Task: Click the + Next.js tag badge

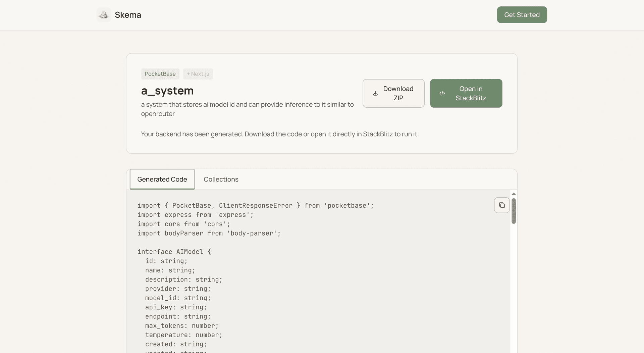Action: 198,74
